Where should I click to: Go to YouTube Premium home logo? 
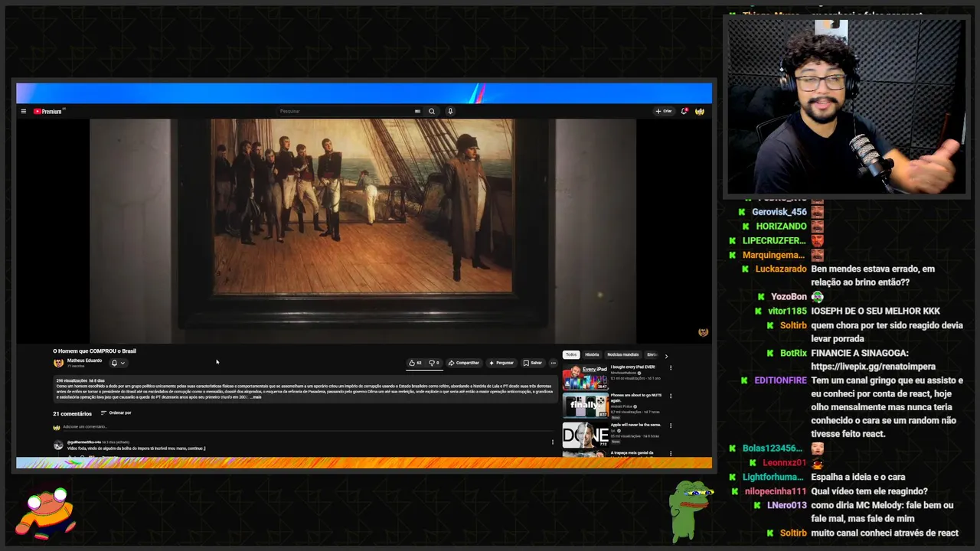coord(47,112)
